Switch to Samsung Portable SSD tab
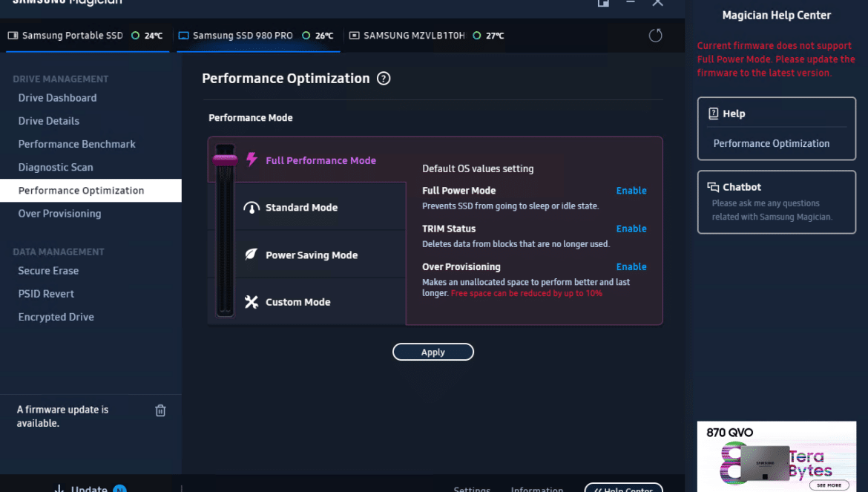Image resolution: width=868 pixels, height=492 pixels. tap(88, 36)
